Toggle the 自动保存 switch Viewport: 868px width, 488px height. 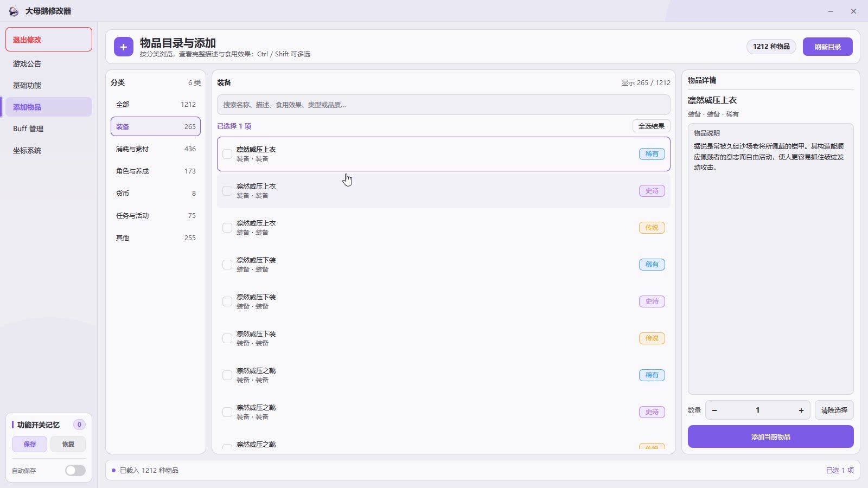tap(75, 471)
